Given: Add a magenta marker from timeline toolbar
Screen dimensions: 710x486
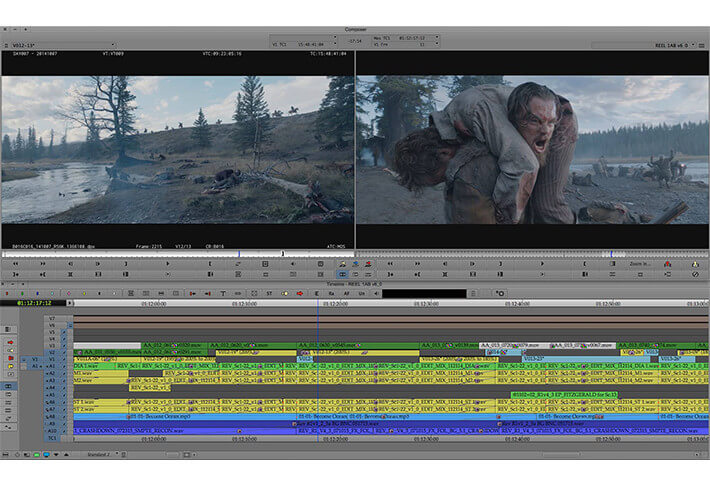Looking at the screenshot, I should point(69,294).
